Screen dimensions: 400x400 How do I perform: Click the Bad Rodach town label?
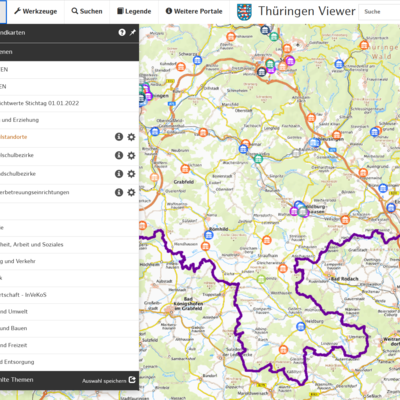[x=344, y=279]
